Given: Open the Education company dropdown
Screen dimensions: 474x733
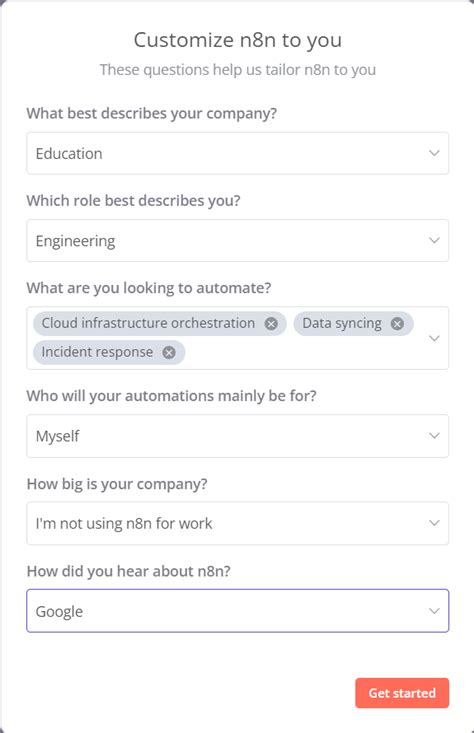Looking at the screenshot, I should click(x=237, y=153).
